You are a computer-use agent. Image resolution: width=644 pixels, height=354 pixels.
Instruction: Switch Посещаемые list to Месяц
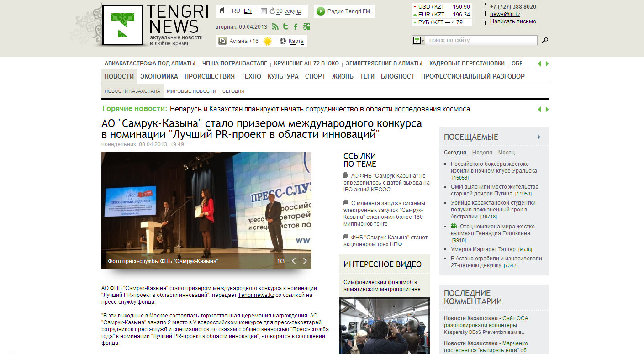(x=507, y=153)
